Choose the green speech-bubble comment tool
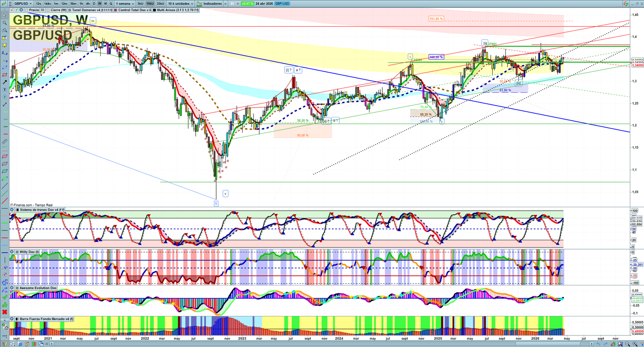This screenshot has width=644, height=347. click(4, 97)
